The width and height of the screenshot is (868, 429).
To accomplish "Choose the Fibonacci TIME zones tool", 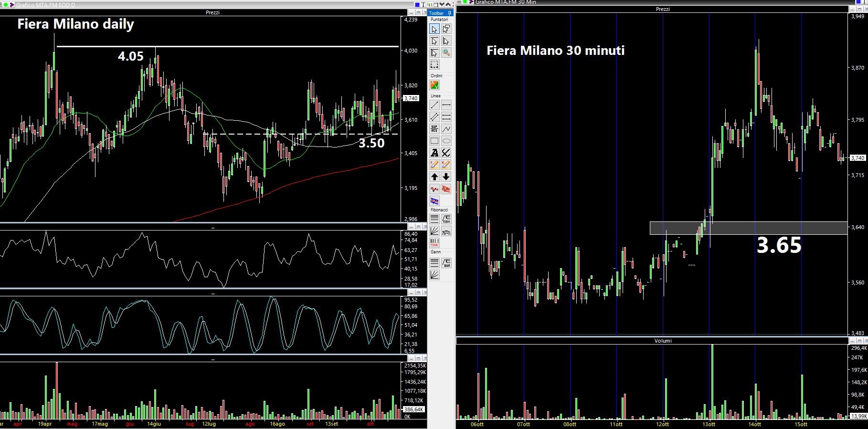I will point(434,243).
